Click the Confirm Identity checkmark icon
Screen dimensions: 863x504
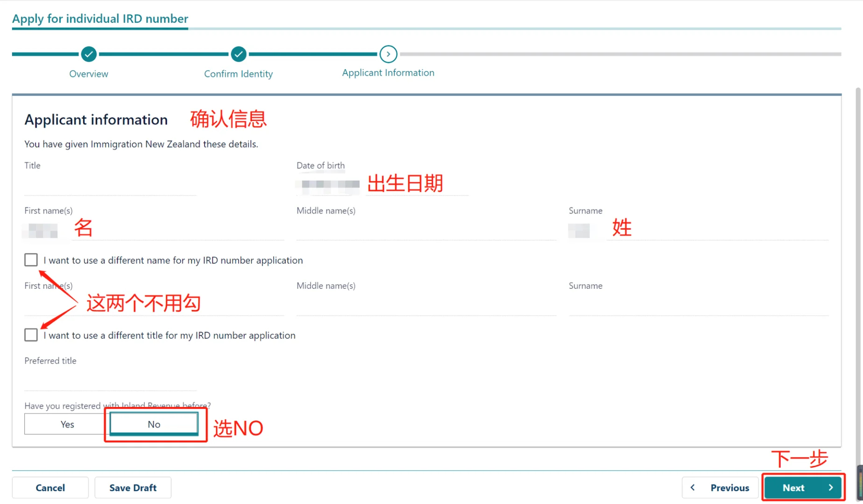238,54
